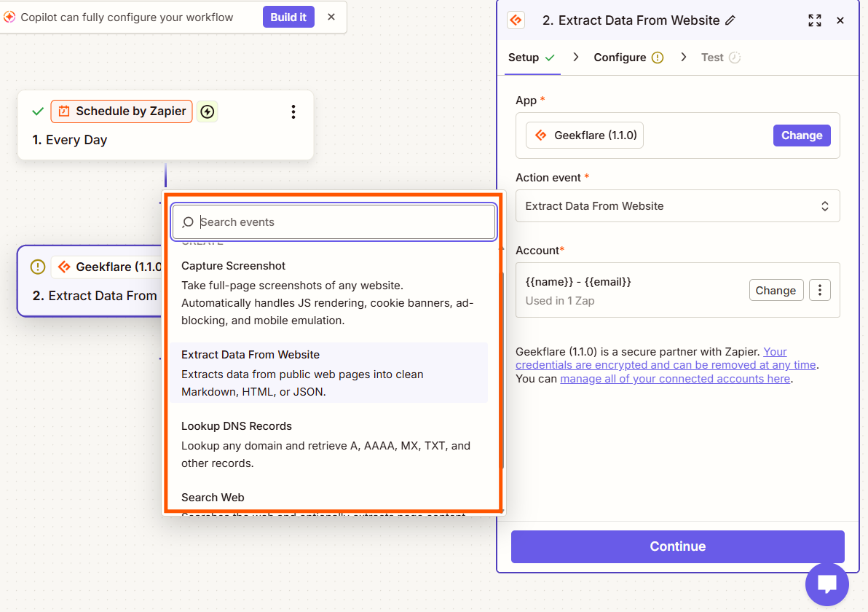
Task: Click the Configure warning icon
Action: (658, 58)
